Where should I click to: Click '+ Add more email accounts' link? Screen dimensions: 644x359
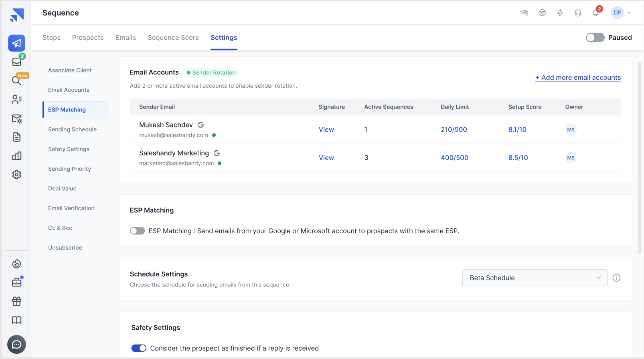click(578, 78)
